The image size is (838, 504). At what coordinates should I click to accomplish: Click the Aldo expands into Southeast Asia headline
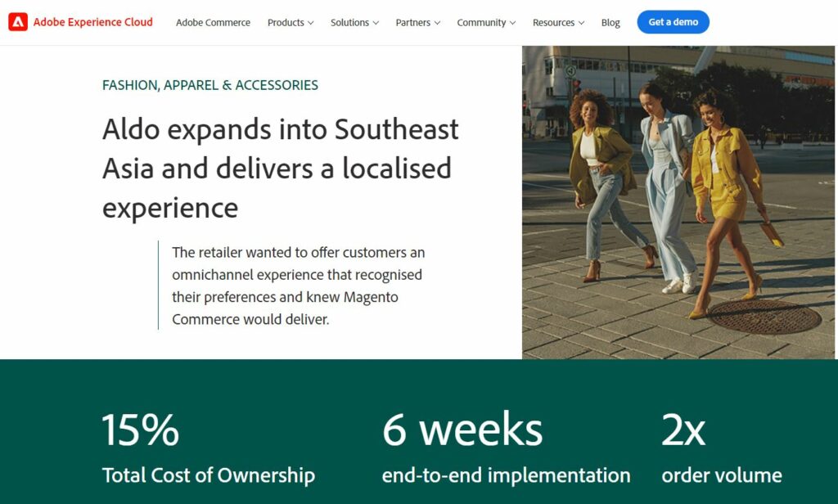(x=280, y=169)
